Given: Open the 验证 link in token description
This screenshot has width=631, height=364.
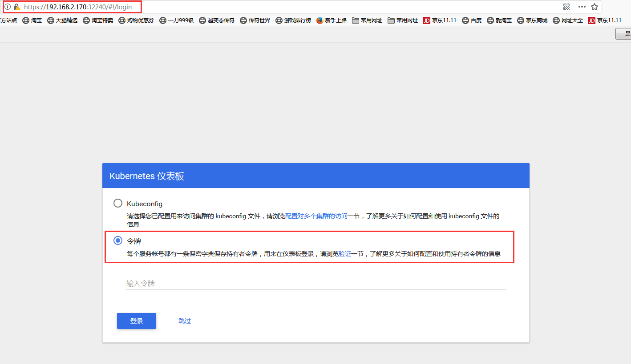Looking at the screenshot, I should (345, 254).
